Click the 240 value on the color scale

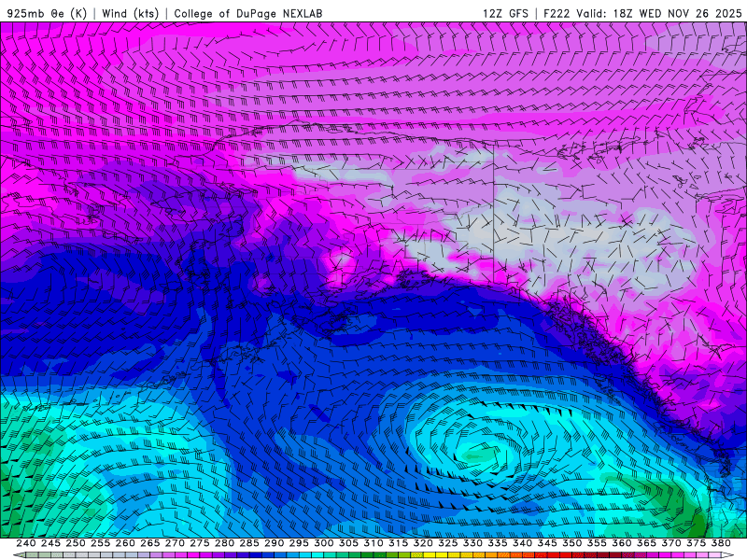(26, 543)
